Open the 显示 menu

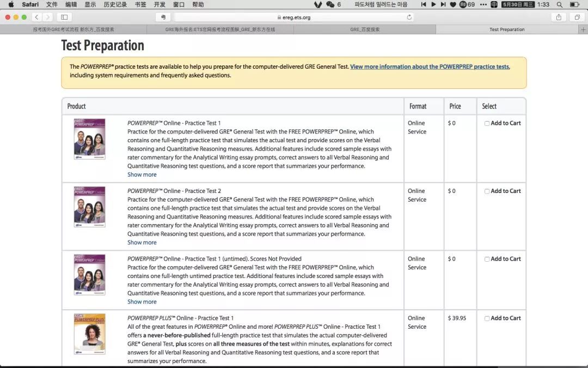point(90,4)
